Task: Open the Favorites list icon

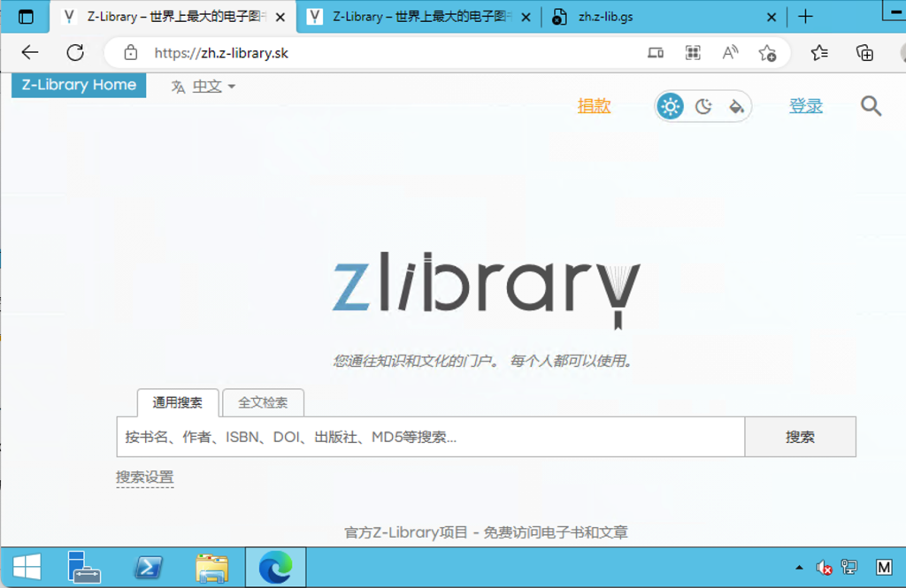Action: [x=819, y=53]
